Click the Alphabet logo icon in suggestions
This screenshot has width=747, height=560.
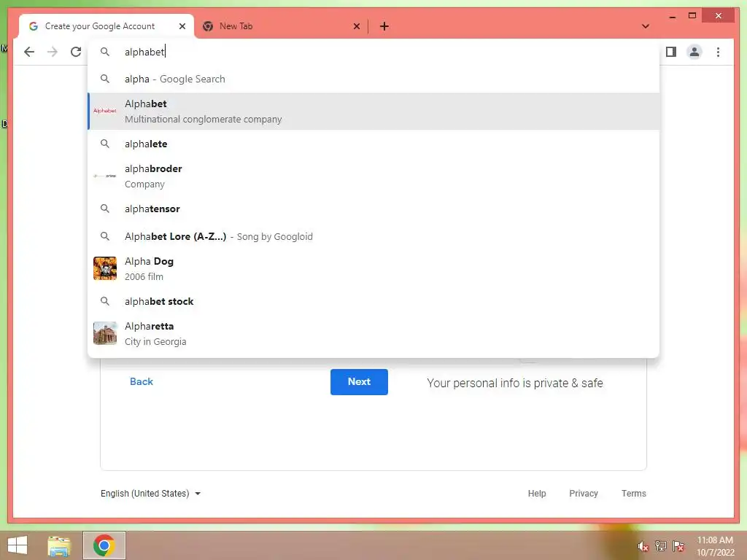(x=105, y=111)
